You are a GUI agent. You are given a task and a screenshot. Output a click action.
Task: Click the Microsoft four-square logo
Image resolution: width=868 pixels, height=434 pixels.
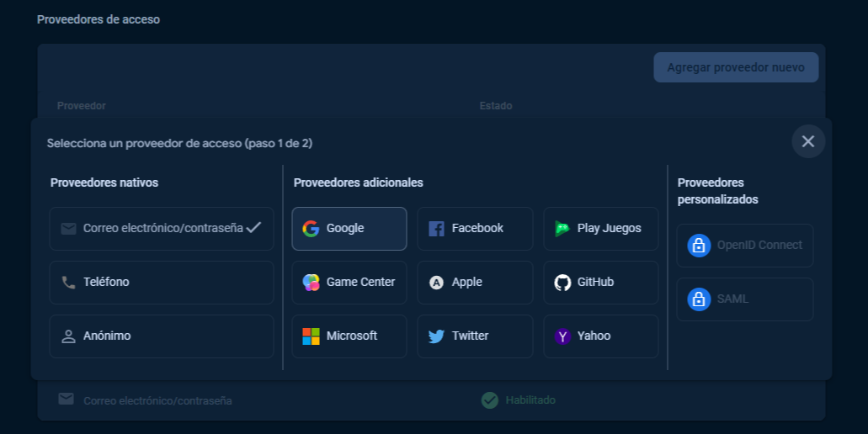pyautogui.click(x=312, y=336)
